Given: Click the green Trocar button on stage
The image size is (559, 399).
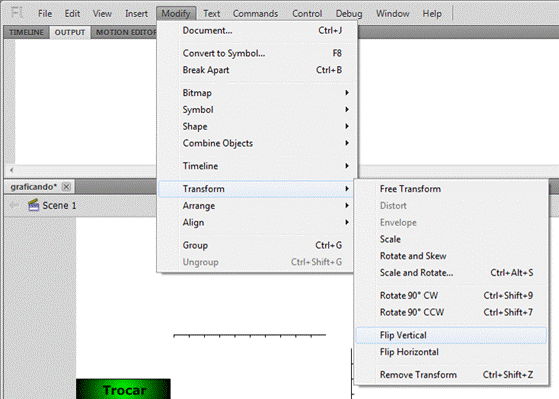Looking at the screenshot, I should (123, 389).
